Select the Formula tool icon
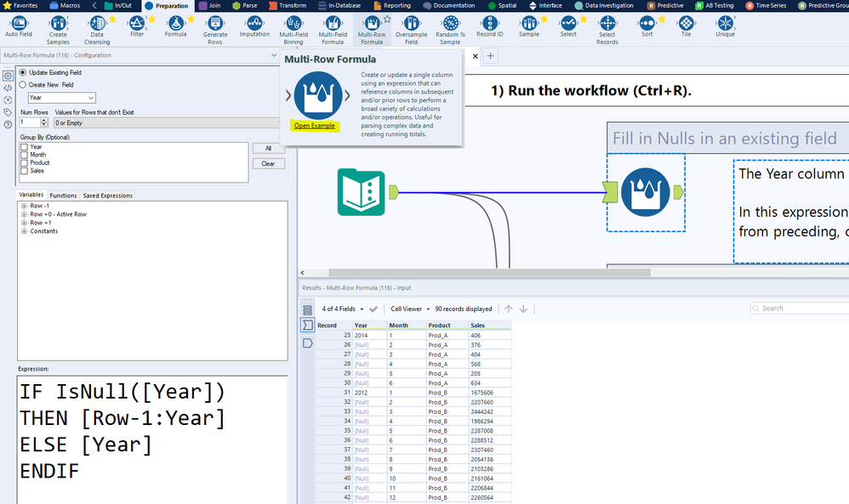The width and height of the screenshot is (849, 504). pos(175,23)
